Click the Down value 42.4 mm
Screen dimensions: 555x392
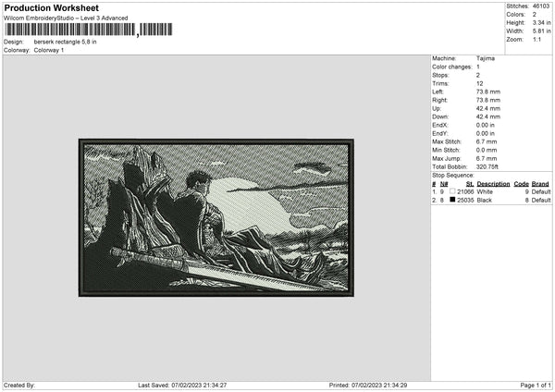pos(488,116)
